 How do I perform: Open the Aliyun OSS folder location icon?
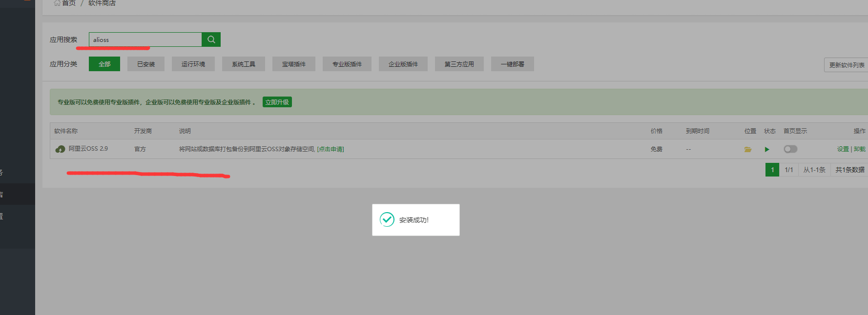747,149
